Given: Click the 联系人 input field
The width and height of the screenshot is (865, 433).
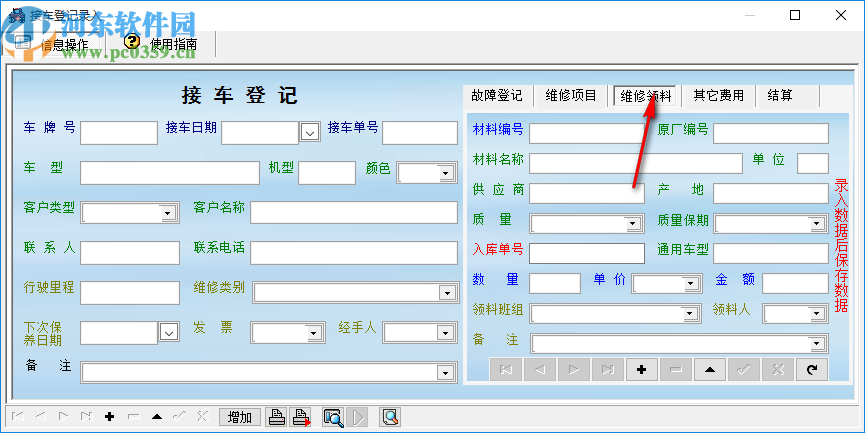Looking at the screenshot, I should (x=130, y=253).
